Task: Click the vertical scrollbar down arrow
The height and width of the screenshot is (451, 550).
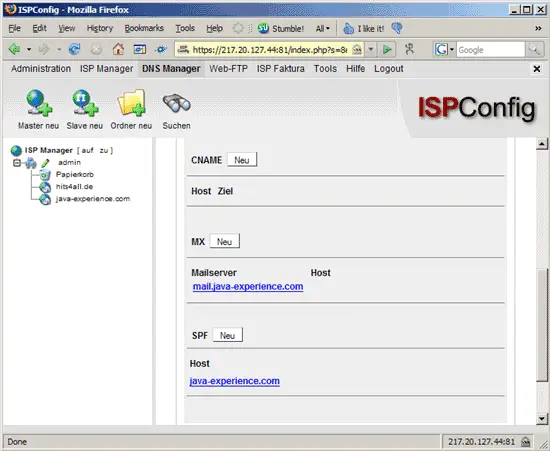Action: click(x=542, y=418)
